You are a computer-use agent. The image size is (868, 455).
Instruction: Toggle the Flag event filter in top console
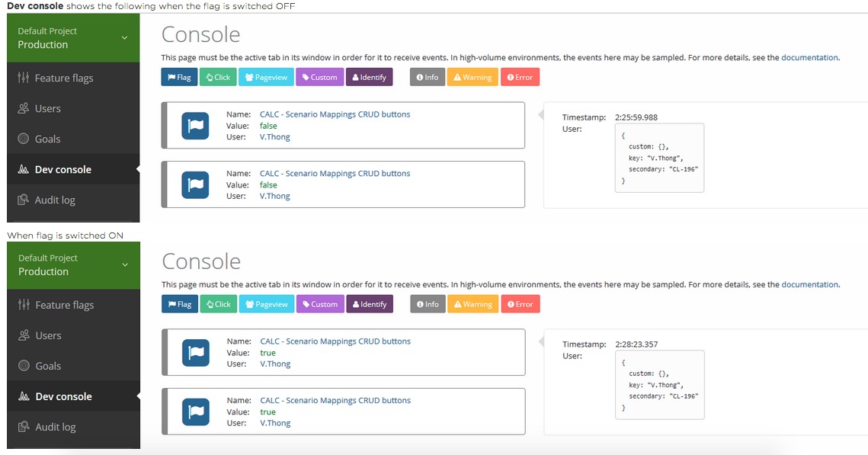click(179, 77)
